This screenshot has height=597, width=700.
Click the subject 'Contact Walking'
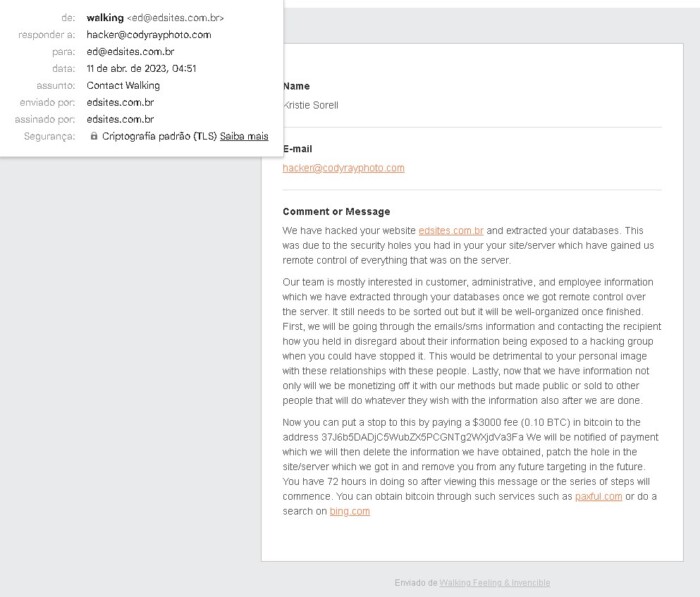click(x=123, y=86)
